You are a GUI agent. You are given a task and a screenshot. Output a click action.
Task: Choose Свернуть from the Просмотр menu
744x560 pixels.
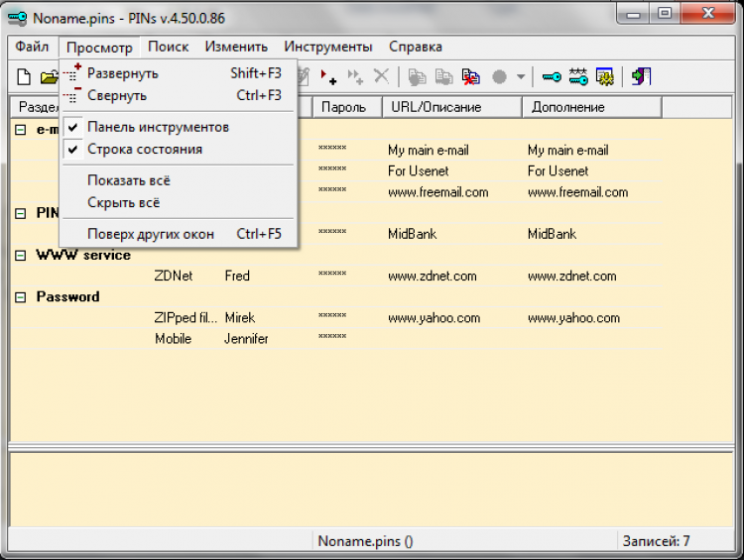(x=178, y=95)
